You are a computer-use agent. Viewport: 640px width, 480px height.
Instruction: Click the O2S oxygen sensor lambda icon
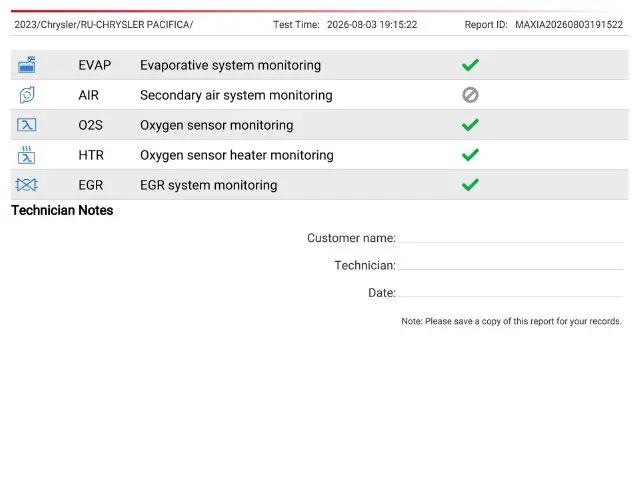(x=27, y=125)
